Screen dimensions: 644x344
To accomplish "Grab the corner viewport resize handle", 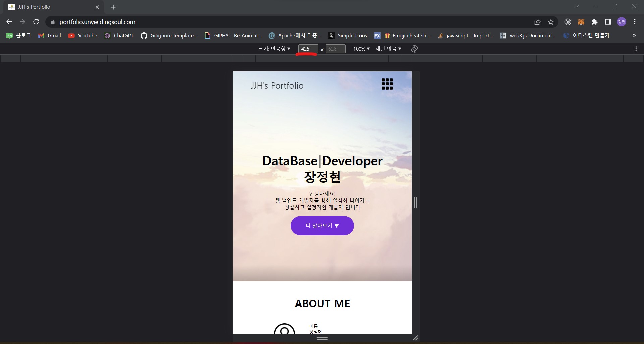I will click(x=416, y=338).
